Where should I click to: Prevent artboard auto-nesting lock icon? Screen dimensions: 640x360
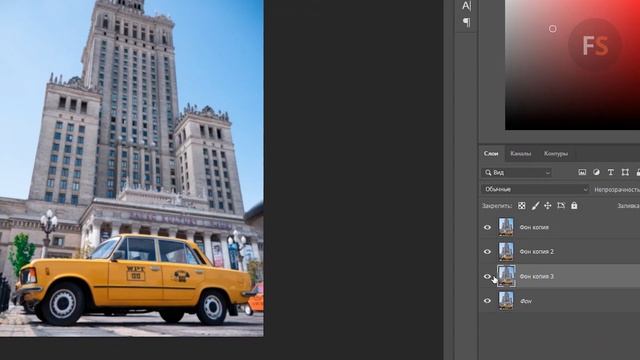point(561,206)
